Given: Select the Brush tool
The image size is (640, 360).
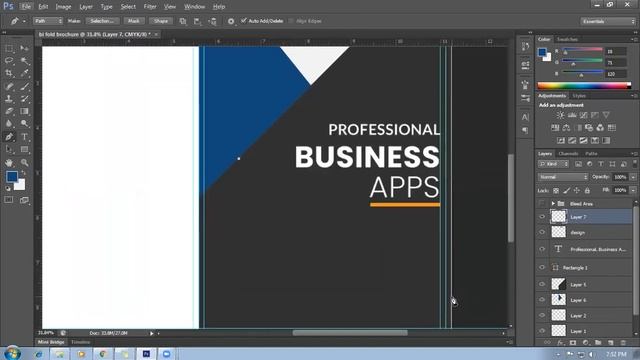Looking at the screenshot, I should pos(24,86).
